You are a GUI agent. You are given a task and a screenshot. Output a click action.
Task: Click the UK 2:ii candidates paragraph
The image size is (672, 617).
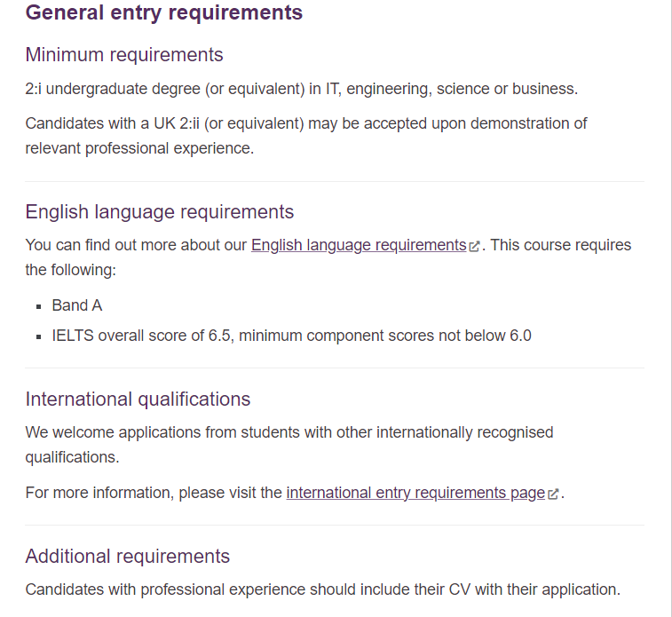pyautogui.click(x=306, y=135)
